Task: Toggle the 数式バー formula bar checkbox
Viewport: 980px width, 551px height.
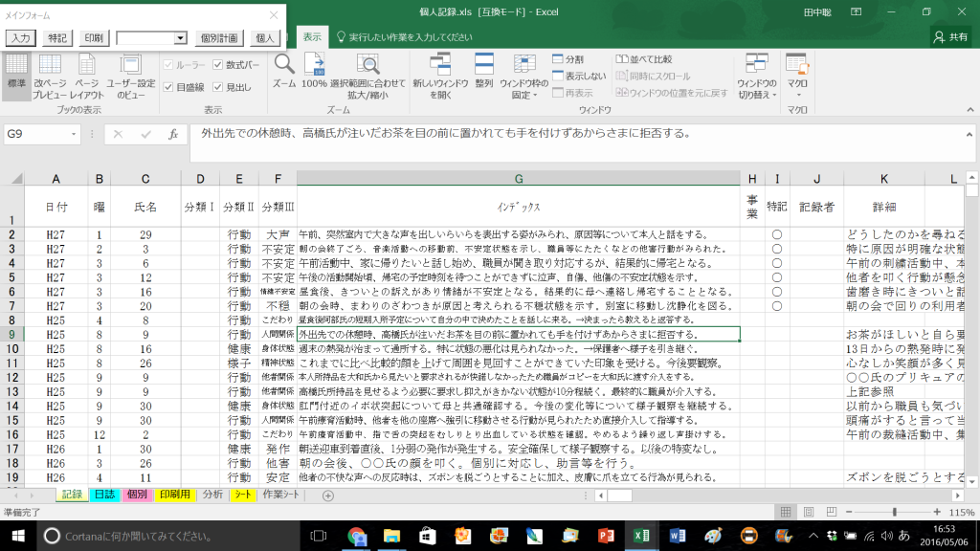Action: click(x=217, y=64)
